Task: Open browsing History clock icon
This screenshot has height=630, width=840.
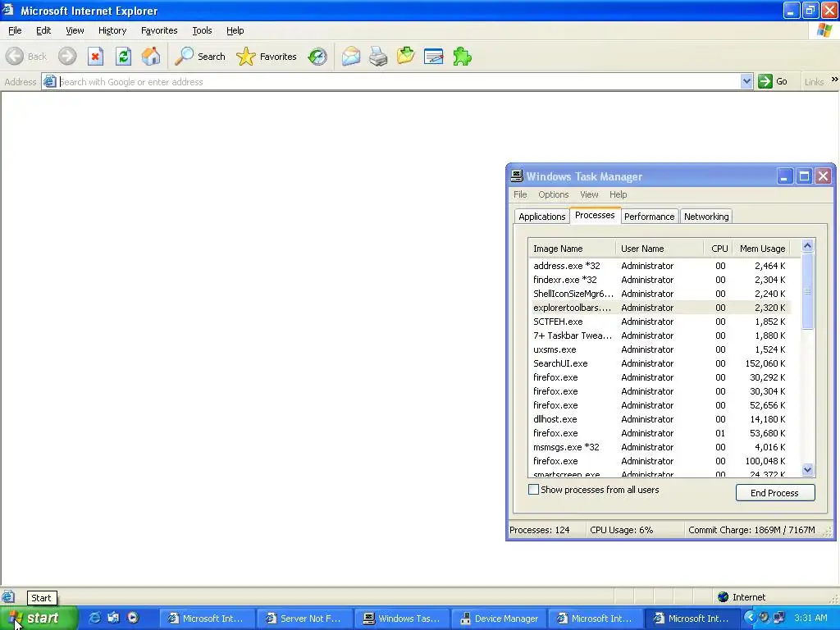Action: coord(317,57)
